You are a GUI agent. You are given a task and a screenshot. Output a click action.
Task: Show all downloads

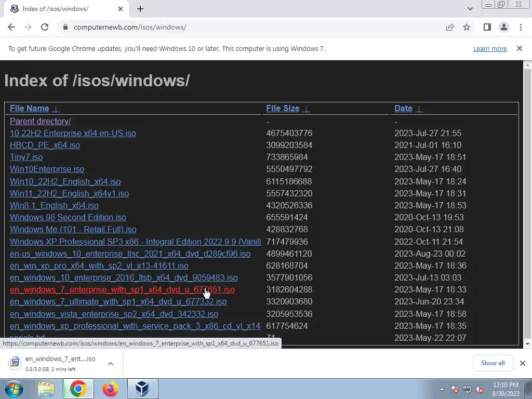coord(493,363)
